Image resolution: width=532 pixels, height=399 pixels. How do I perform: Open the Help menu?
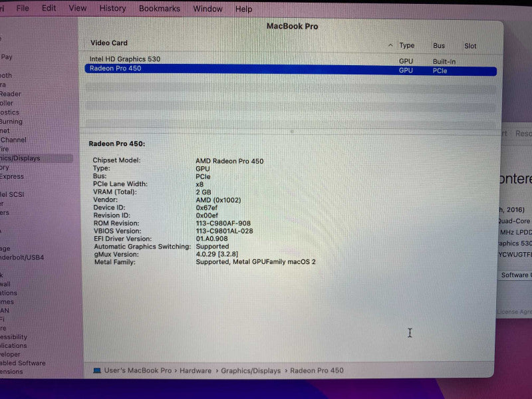pyautogui.click(x=243, y=9)
